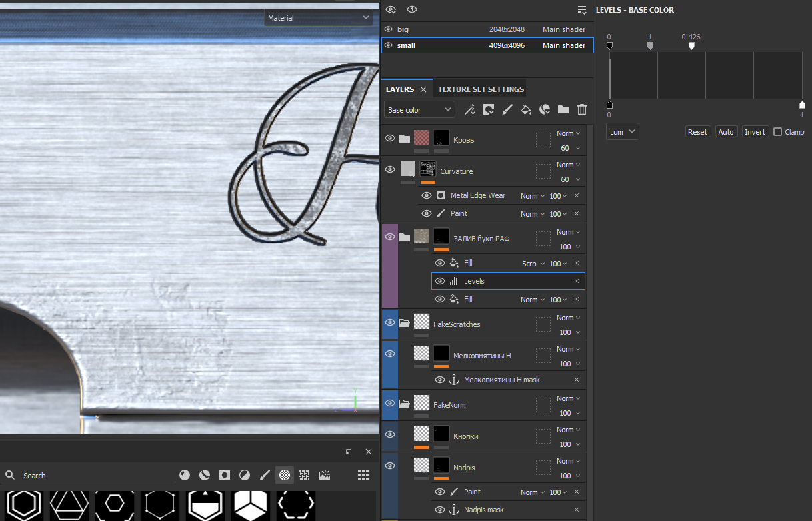812x521 pixels.
Task: Add a new paint layer with brush icon
Action: coord(507,109)
